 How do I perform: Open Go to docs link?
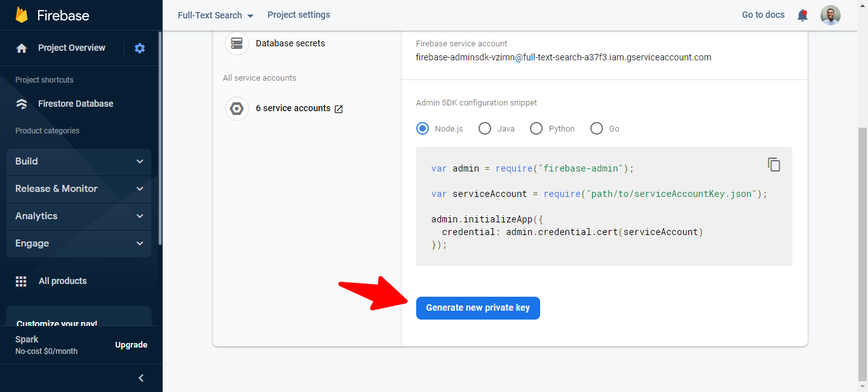point(763,15)
